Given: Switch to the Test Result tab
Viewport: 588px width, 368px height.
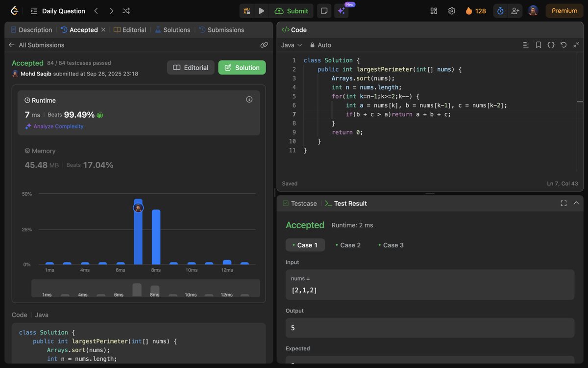Looking at the screenshot, I should click(x=346, y=203).
